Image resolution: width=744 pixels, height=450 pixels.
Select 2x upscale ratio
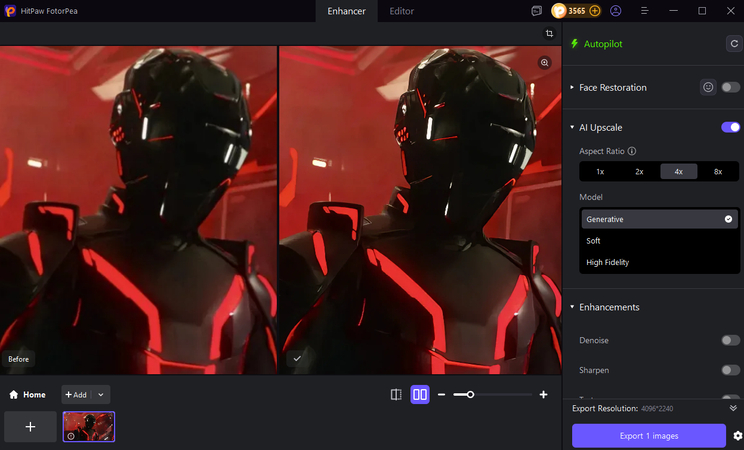pyautogui.click(x=639, y=171)
